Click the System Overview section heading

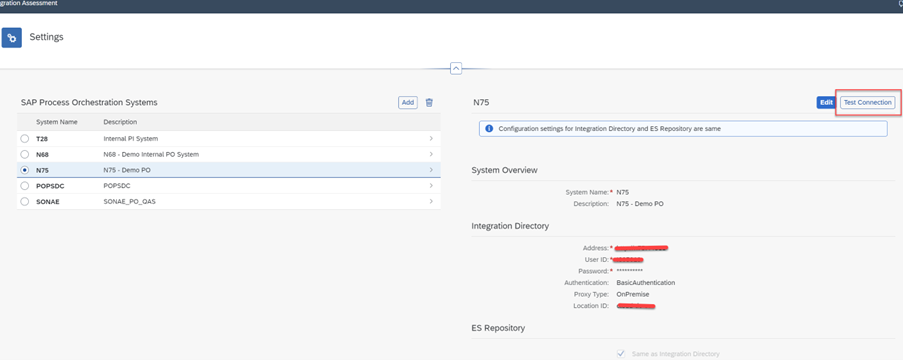coord(504,170)
